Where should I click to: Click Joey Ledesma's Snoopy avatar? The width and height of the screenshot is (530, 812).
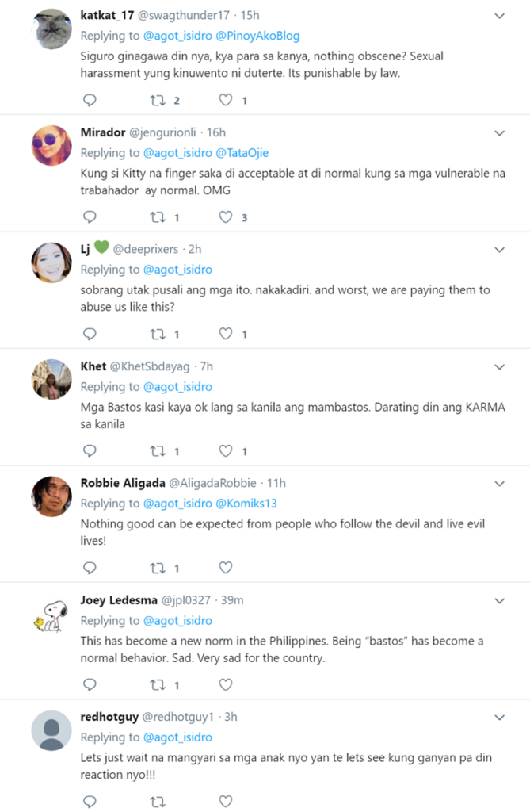click(51, 613)
